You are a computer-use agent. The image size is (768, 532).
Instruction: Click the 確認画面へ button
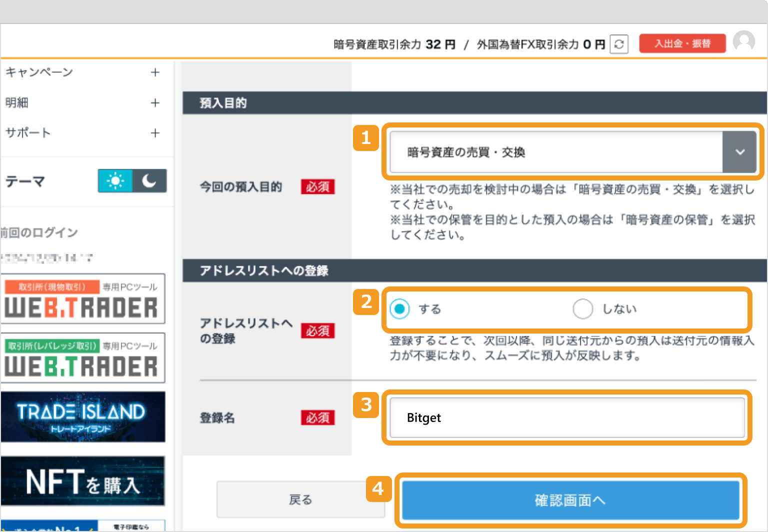coord(570,500)
